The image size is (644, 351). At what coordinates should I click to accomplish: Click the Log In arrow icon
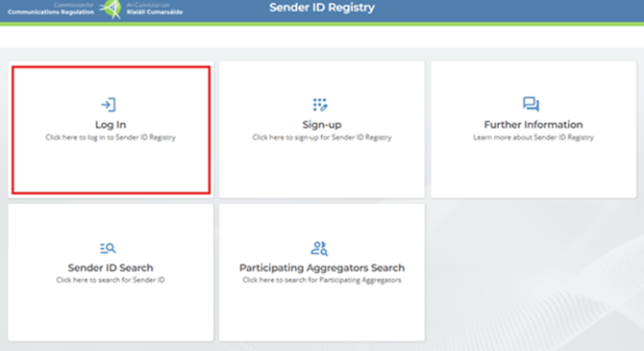coord(109,105)
